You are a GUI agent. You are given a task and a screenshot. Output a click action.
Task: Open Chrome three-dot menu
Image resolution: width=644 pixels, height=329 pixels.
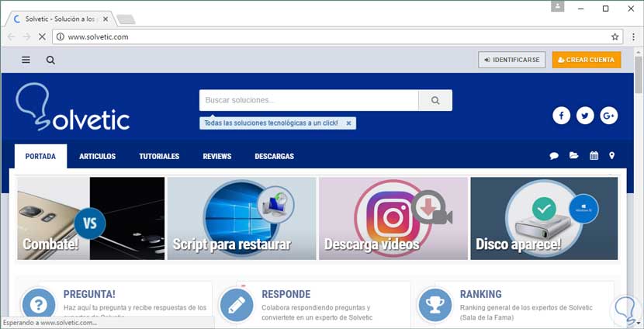click(634, 36)
